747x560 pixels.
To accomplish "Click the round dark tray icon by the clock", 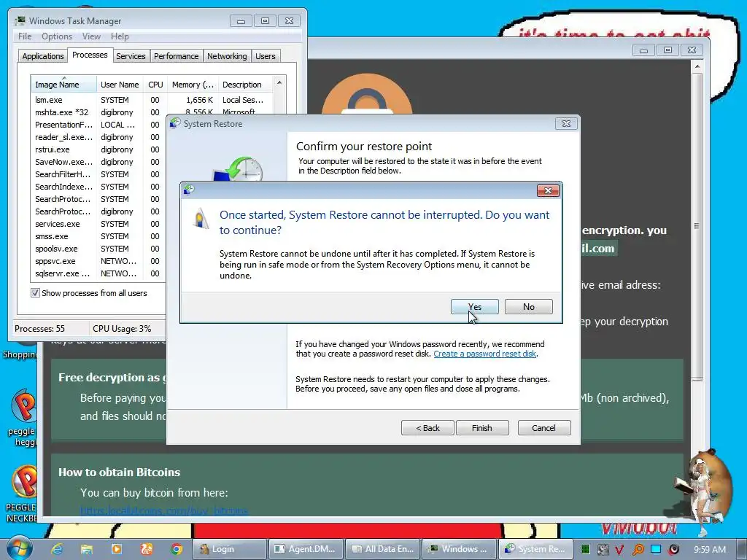I will tap(673, 549).
